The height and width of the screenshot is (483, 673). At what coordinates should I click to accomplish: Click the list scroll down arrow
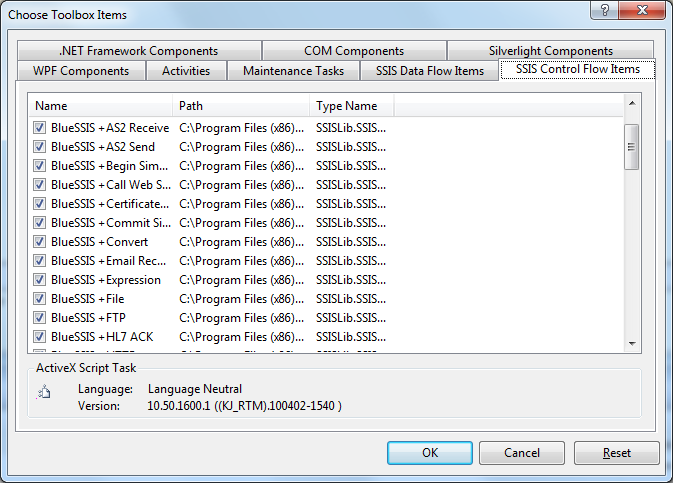(x=632, y=343)
